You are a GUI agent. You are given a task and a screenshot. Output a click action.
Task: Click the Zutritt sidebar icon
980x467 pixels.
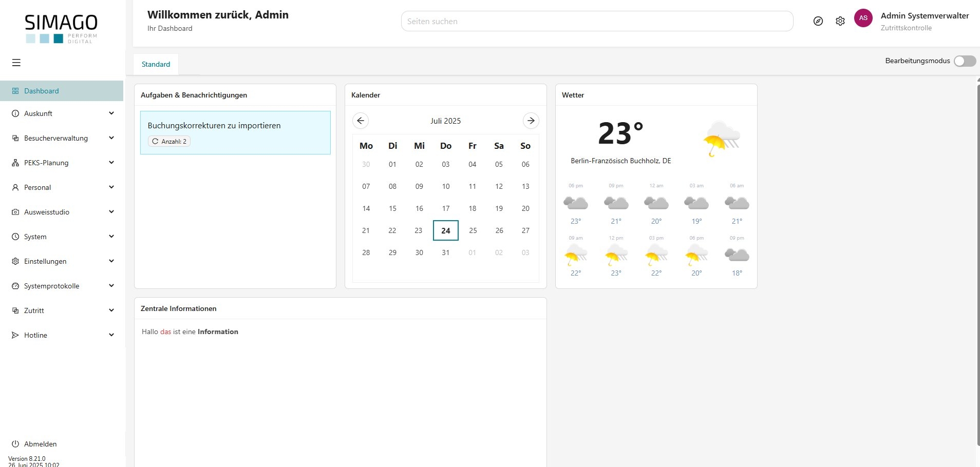tap(15, 310)
